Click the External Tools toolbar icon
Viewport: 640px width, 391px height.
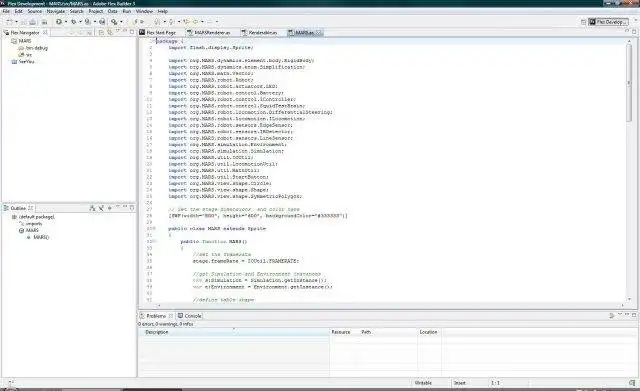(114, 22)
